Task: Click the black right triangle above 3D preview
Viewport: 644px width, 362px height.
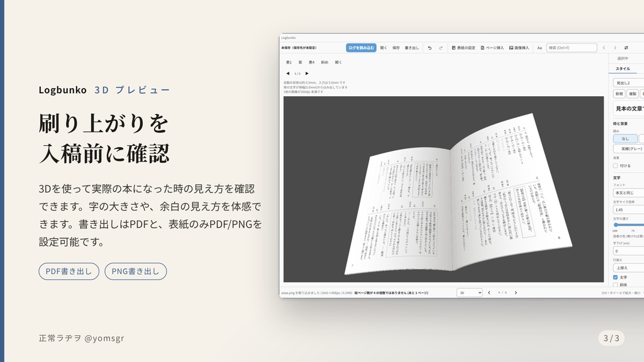Action: (307, 74)
